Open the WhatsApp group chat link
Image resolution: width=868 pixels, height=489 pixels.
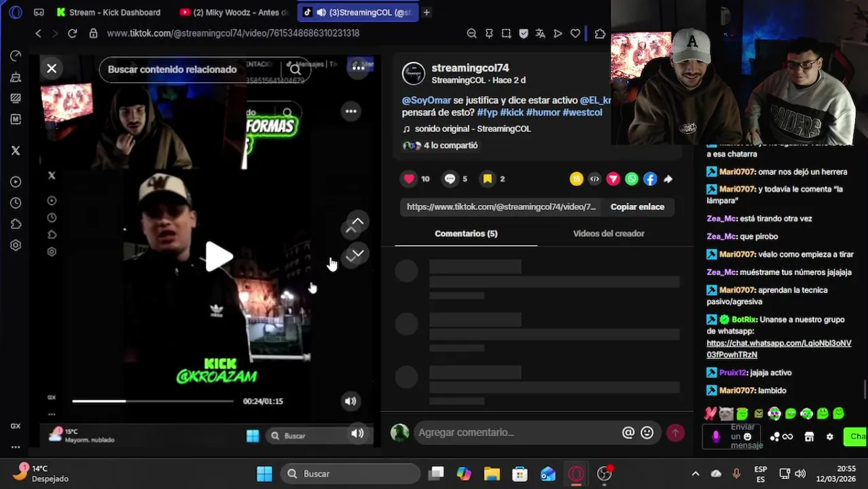coord(778,349)
